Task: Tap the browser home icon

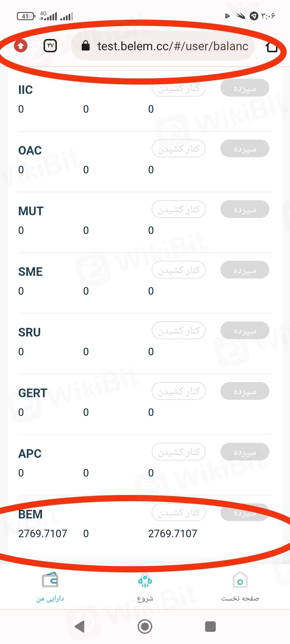Action: (271, 47)
